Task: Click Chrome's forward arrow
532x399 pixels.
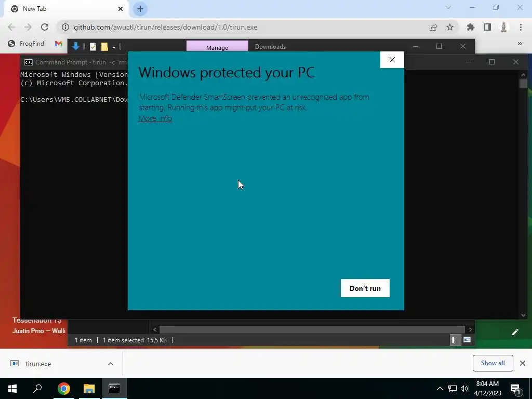Action: pyautogui.click(x=28, y=27)
